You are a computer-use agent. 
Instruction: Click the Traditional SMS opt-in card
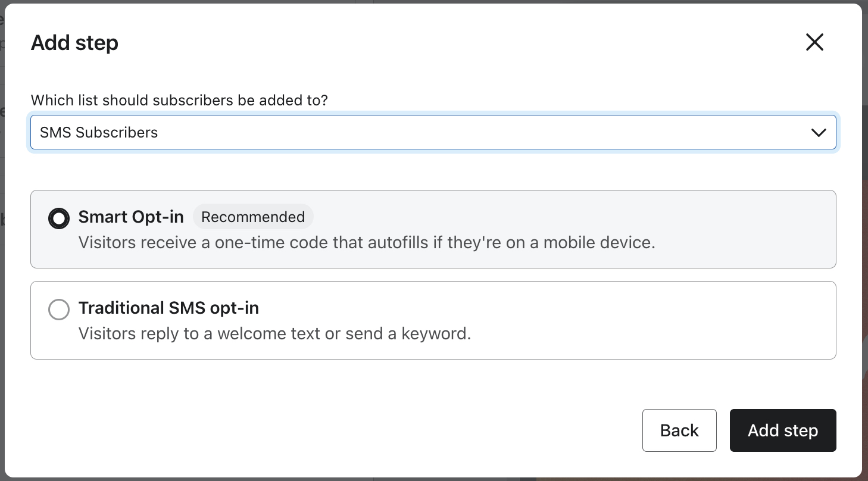[x=433, y=320]
